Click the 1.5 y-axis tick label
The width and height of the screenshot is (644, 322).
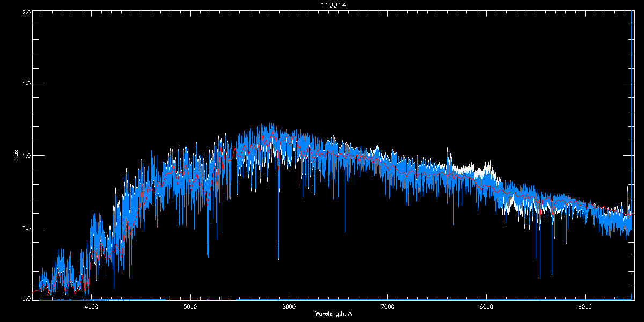[25, 84]
